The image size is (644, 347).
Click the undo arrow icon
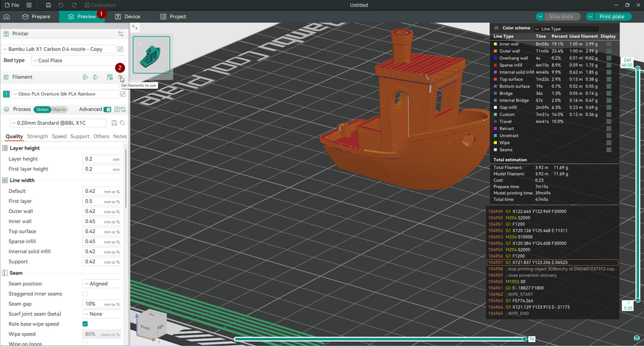(61, 5)
